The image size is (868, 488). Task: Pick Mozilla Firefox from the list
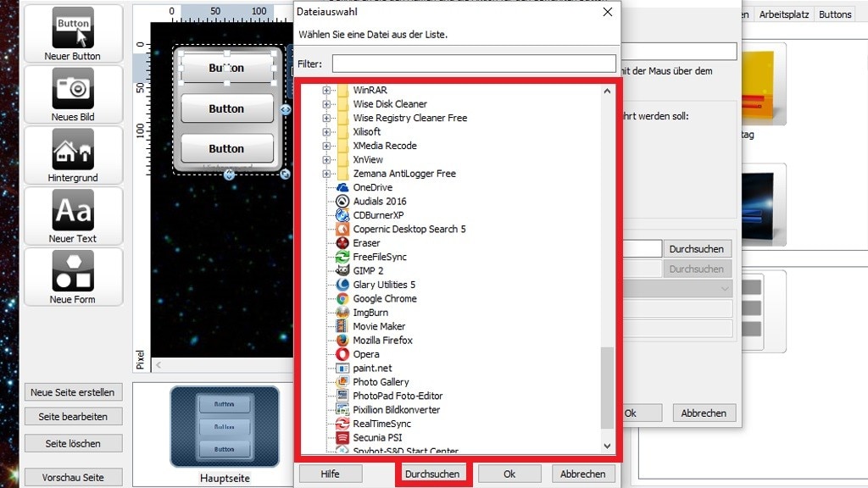[x=382, y=340]
